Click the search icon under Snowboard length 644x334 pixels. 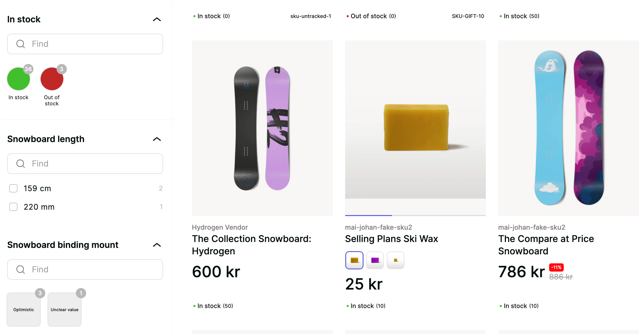(21, 164)
